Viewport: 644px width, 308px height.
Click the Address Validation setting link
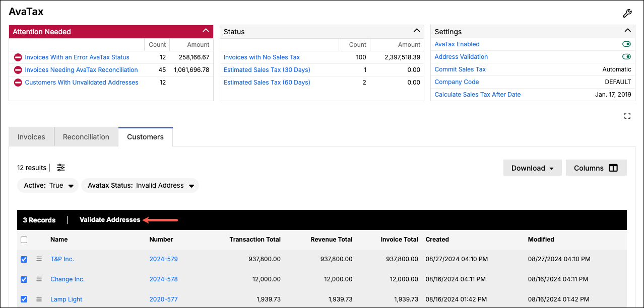(461, 57)
